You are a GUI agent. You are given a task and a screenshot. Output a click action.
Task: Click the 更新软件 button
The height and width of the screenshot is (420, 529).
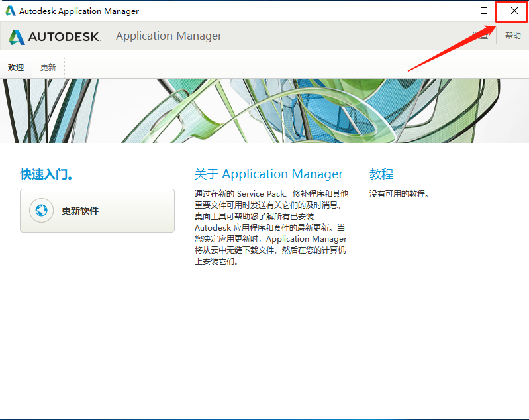(97, 211)
